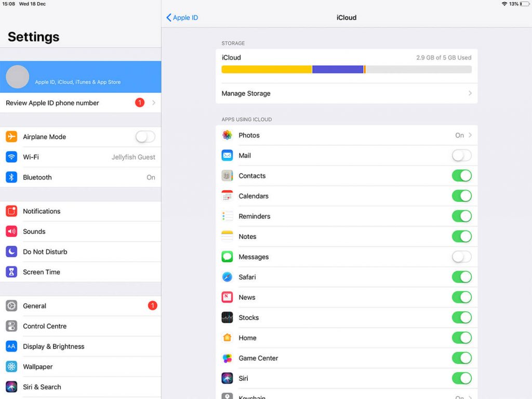Tap the Screen Time hourglass icon
The image size is (532, 399).
(11, 272)
